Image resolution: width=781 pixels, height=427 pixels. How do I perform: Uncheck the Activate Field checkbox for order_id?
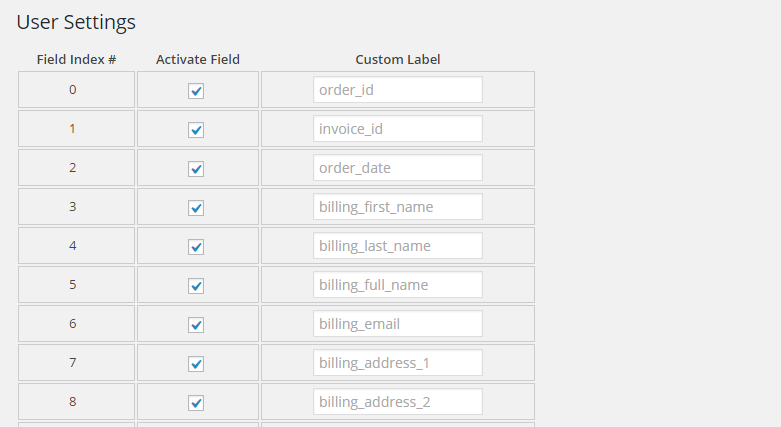coord(196,91)
